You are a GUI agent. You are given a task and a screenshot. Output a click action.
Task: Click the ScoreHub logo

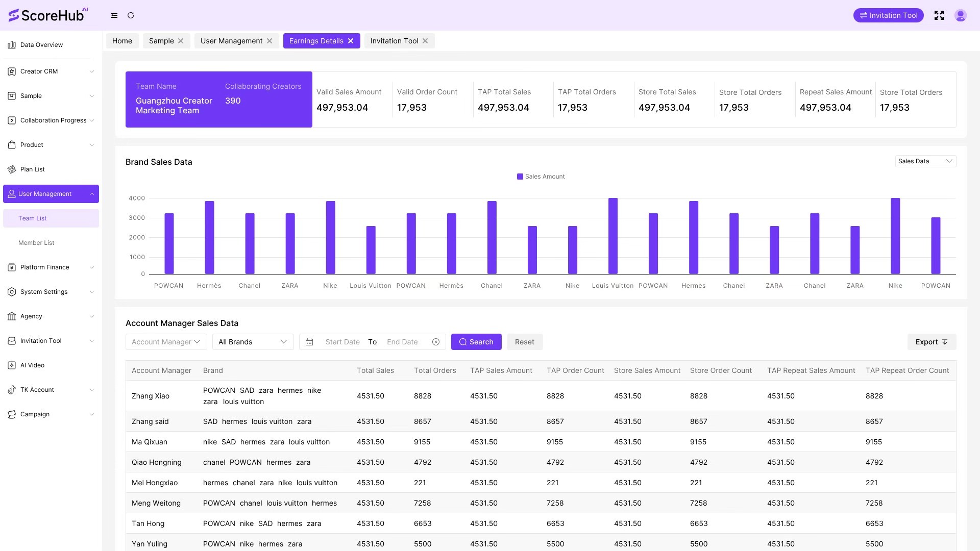[48, 15]
